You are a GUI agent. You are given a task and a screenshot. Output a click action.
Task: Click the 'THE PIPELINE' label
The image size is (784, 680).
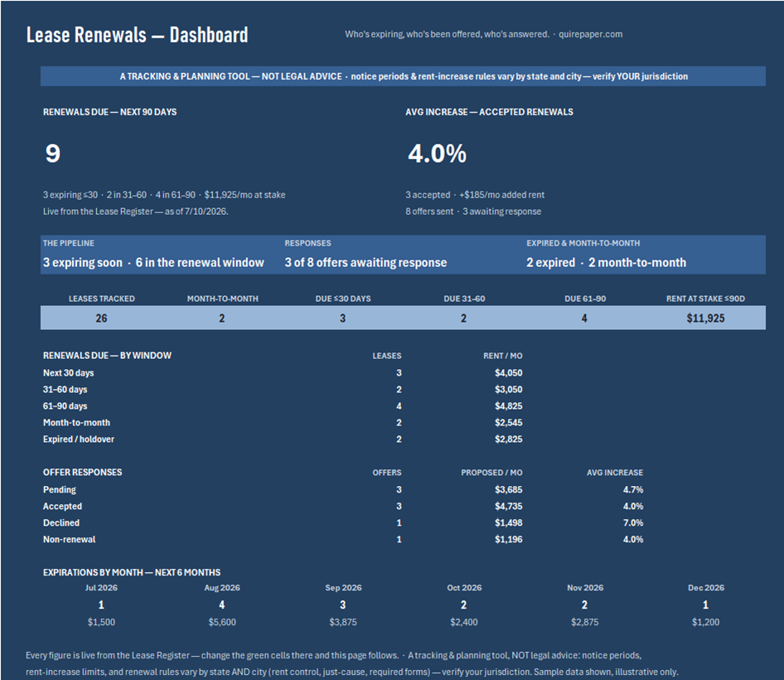coord(69,243)
